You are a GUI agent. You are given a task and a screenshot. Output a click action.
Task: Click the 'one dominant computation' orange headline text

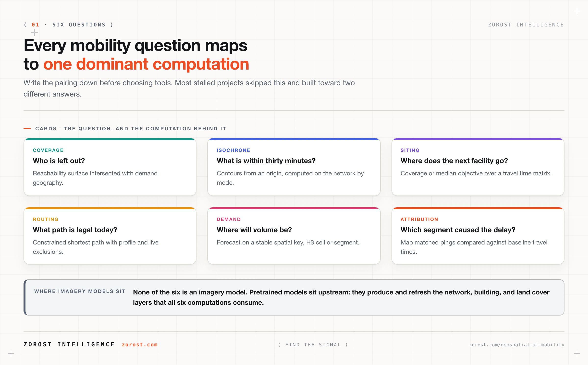(x=146, y=64)
